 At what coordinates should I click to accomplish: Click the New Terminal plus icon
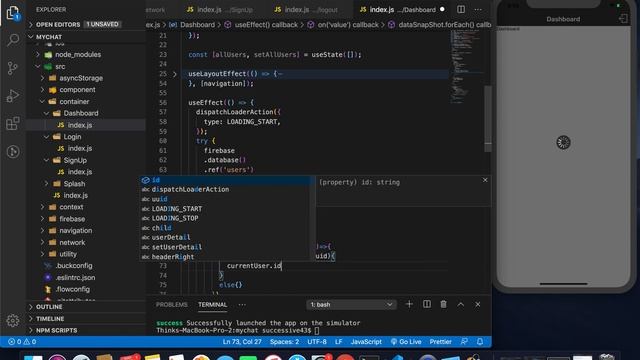[x=409, y=304]
